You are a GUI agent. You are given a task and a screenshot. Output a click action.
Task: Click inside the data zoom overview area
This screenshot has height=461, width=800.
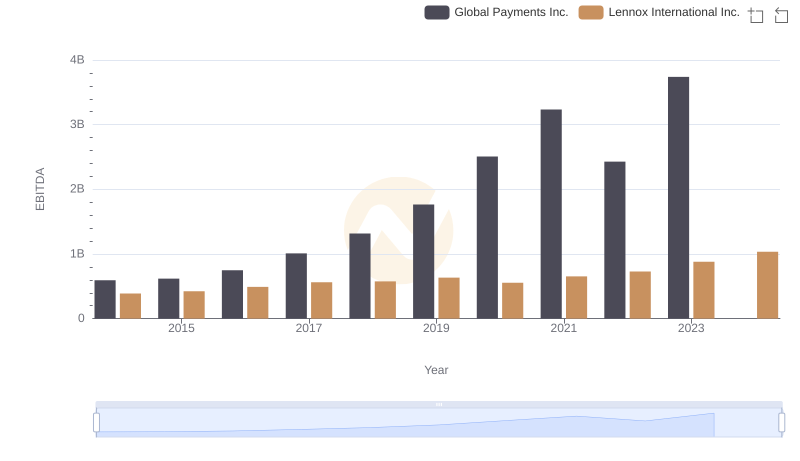[439, 422]
